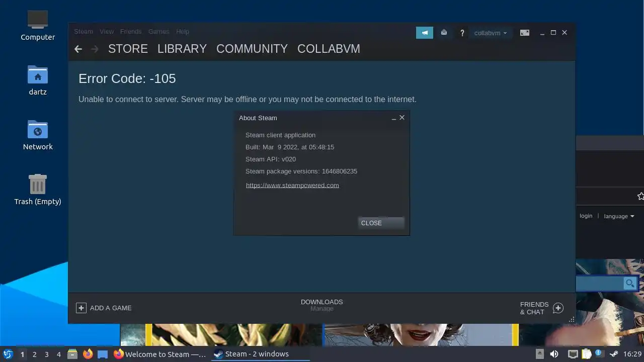Open the Trash (Empty) desktop icon
644x362 pixels.
pyautogui.click(x=38, y=190)
